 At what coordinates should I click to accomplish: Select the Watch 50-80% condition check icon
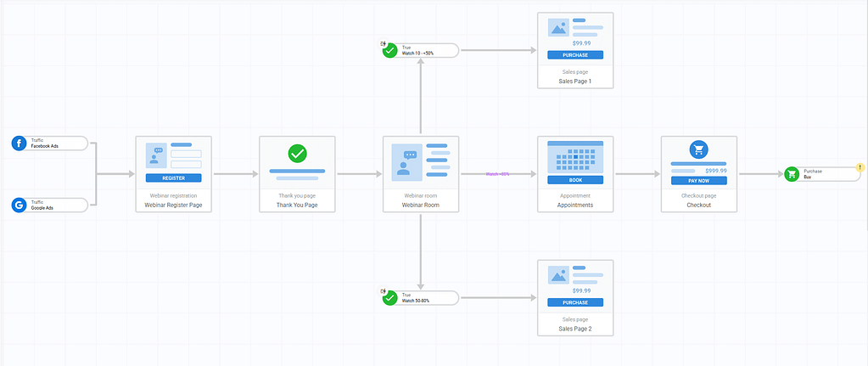389,298
